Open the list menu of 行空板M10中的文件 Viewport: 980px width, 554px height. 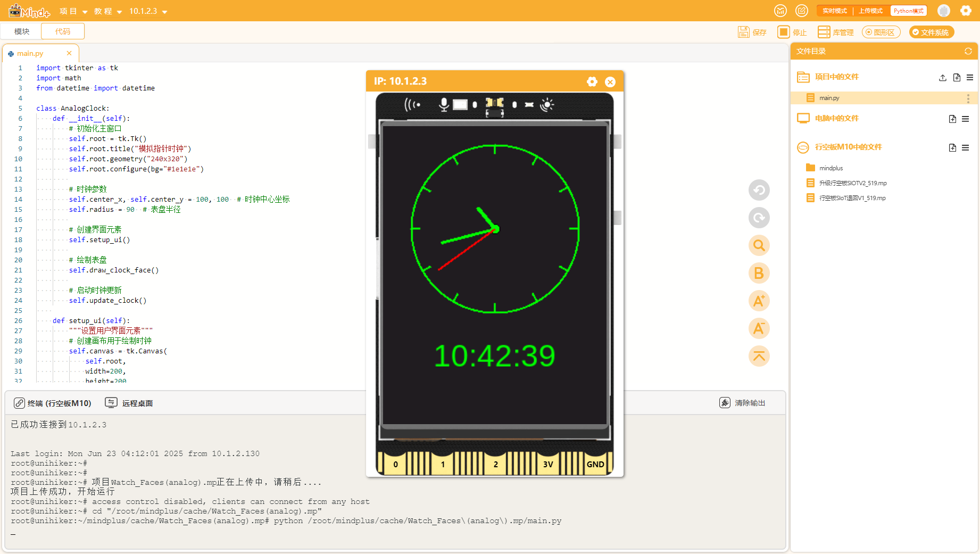(966, 147)
